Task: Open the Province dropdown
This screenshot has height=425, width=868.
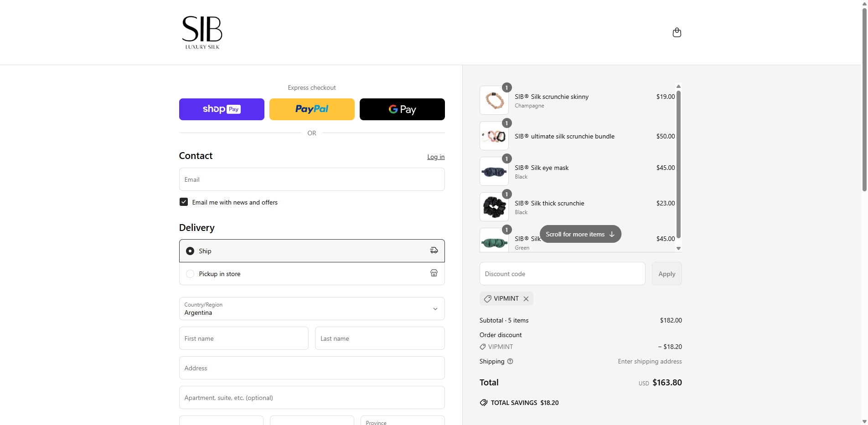Action: tap(403, 420)
